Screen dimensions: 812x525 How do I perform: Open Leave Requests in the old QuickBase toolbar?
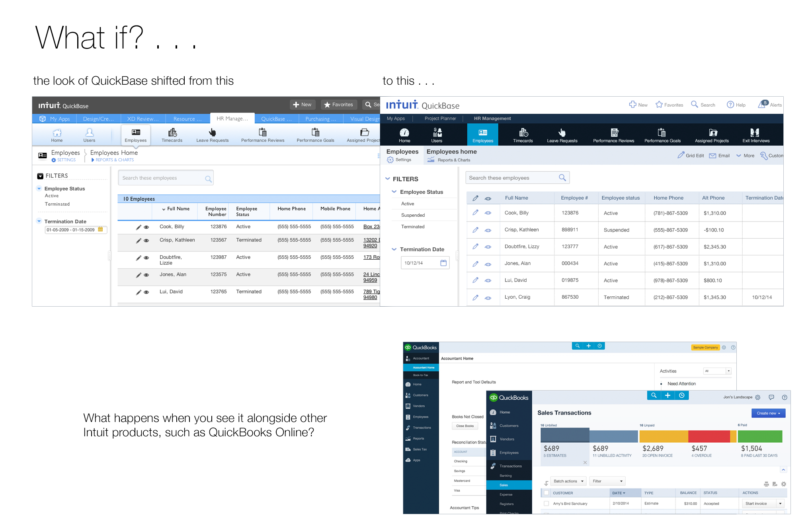click(212, 135)
